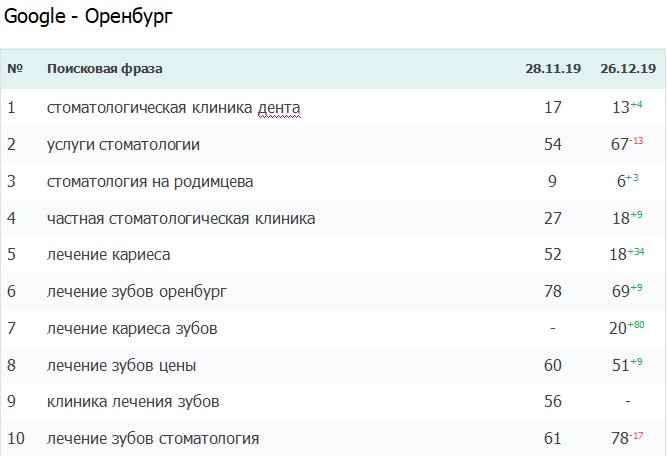Select the 'лечение кариеса зубов' phrase

pos(132,328)
